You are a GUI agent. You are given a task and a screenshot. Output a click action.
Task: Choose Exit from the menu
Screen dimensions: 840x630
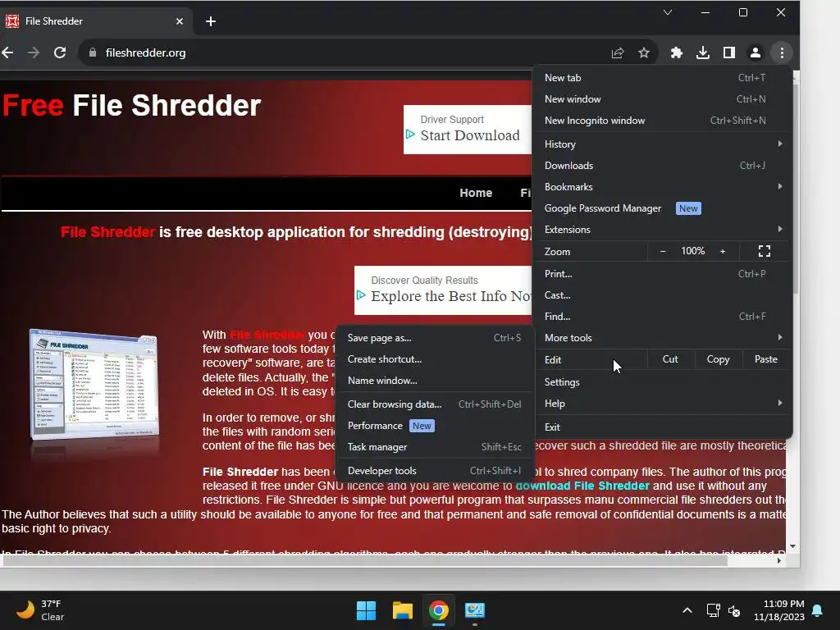pos(663,427)
